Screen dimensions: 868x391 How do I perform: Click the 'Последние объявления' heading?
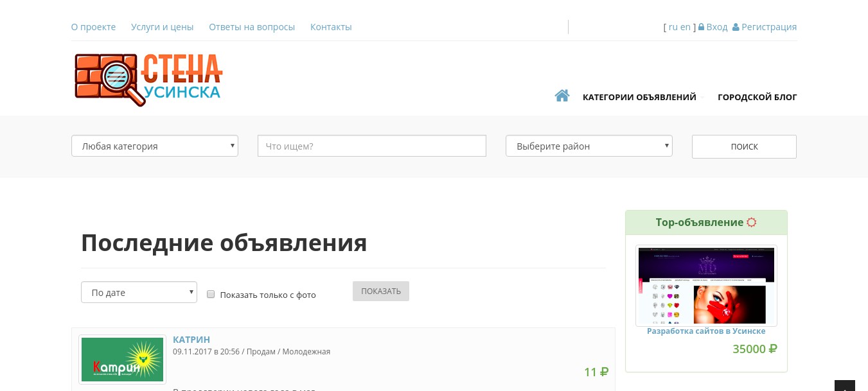[x=224, y=243]
